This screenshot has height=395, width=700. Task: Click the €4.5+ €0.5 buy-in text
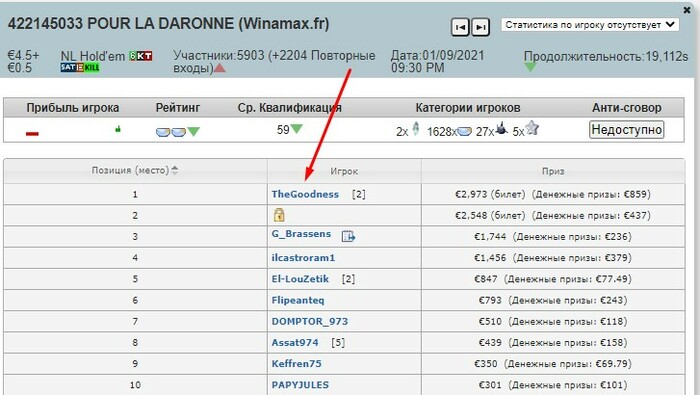[x=23, y=62]
